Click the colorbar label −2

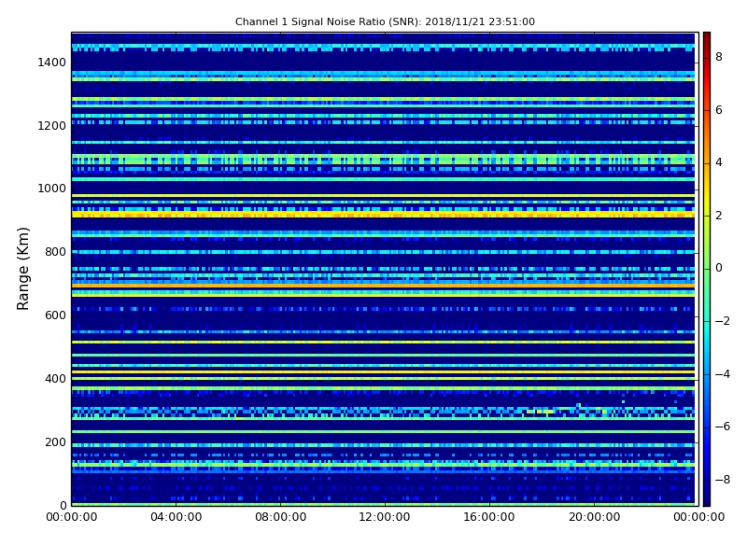723,321
